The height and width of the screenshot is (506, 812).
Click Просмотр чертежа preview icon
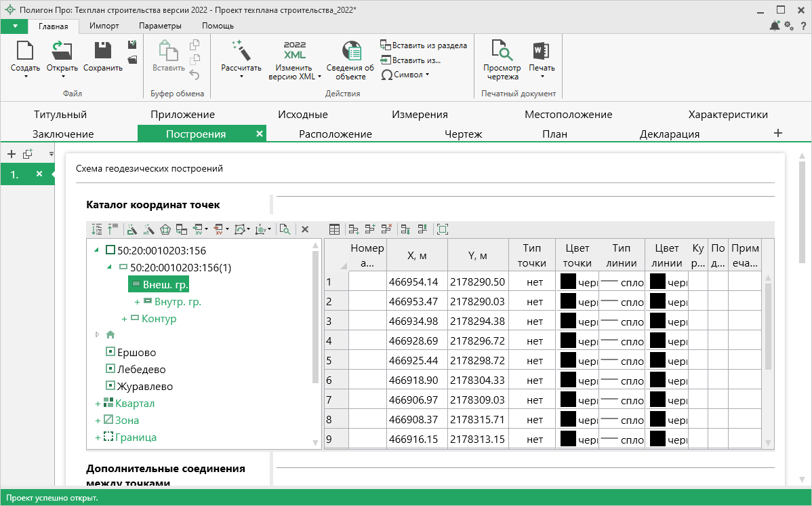pyautogui.click(x=502, y=50)
